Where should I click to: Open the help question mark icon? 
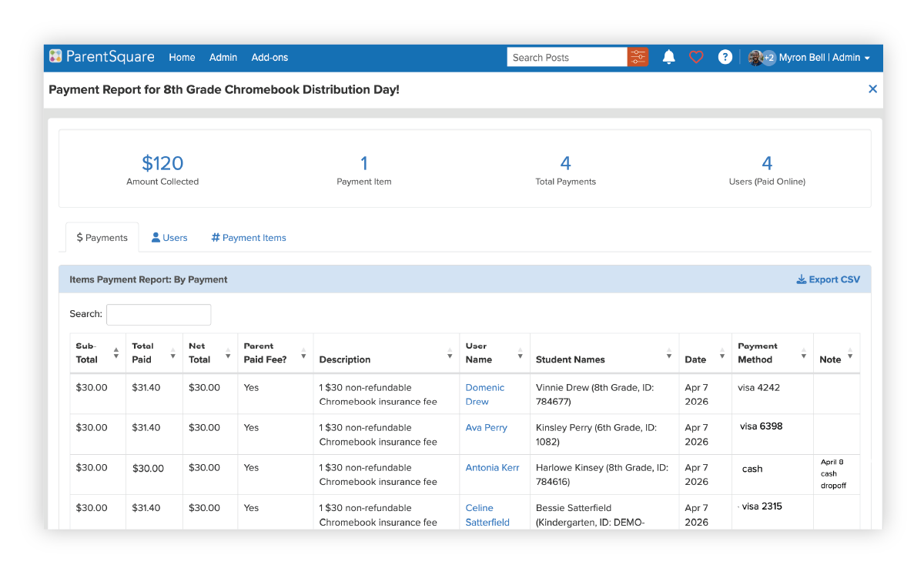(725, 57)
